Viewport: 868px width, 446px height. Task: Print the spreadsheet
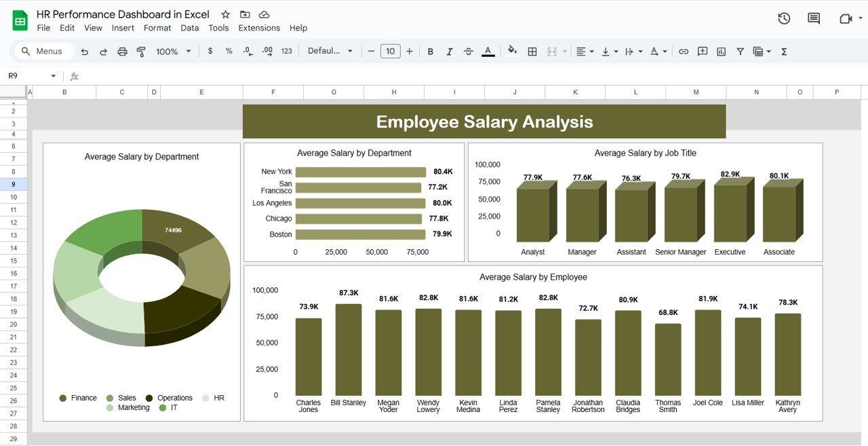point(123,52)
